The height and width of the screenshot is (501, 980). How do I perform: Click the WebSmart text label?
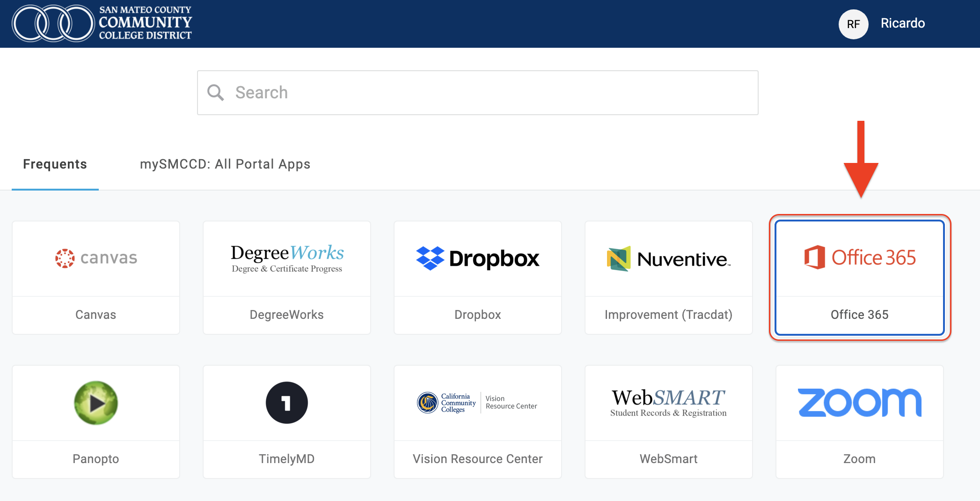coord(668,459)
